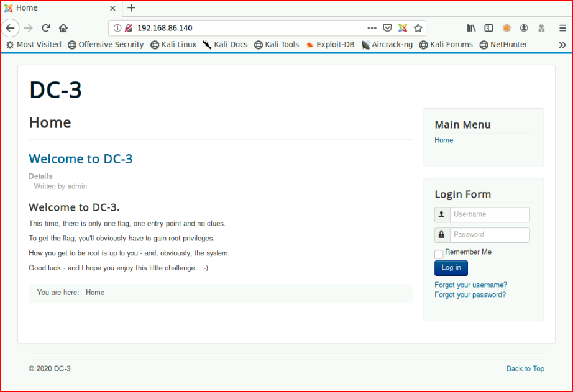This screenshot has width=573, height=392.
Task: Go back to the previous page
Action: (x=10, y=28)
